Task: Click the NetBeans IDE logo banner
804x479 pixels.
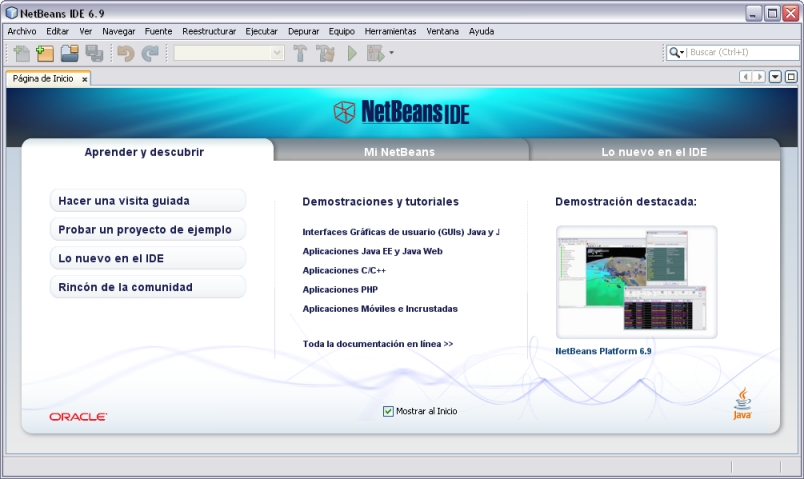Action: [401, 112]
